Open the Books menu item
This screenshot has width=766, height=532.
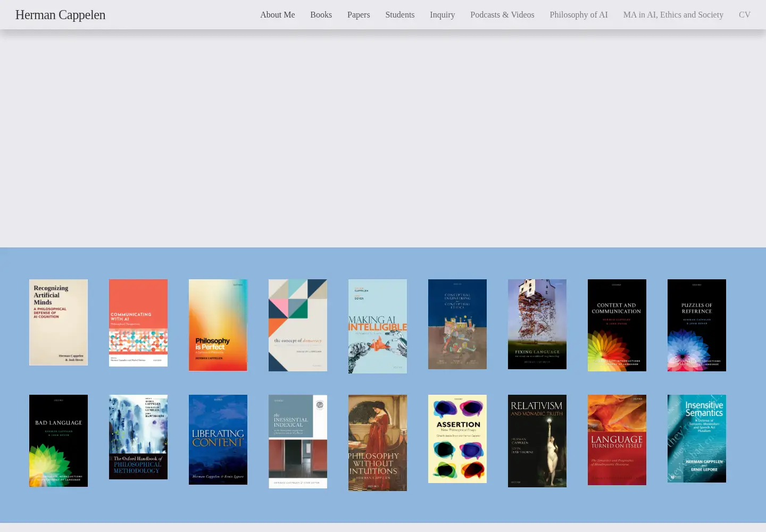[321, 15]
